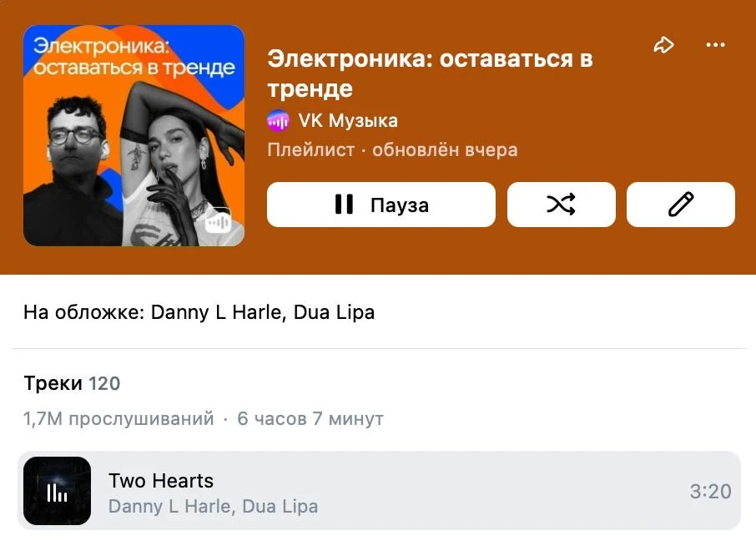Open the VK Музыка author page
756x541 pixels.
(x=348, y=121)
